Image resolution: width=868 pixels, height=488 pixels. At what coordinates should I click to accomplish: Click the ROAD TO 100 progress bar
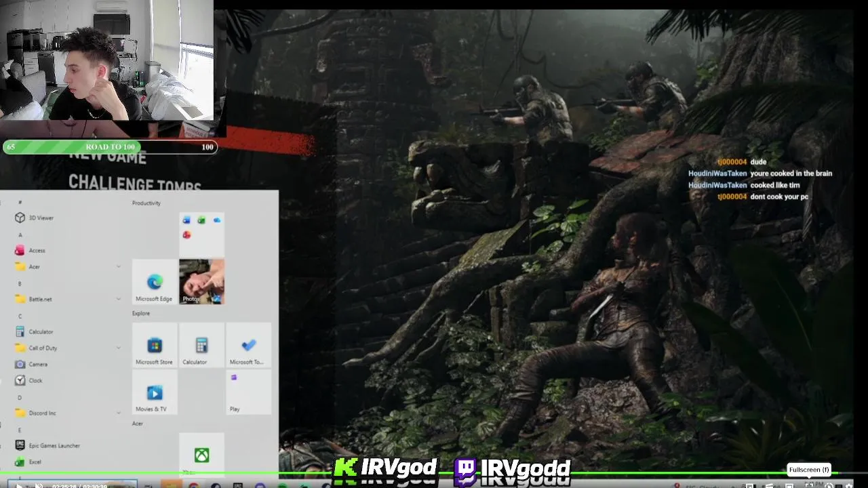(x=110, y=146)
